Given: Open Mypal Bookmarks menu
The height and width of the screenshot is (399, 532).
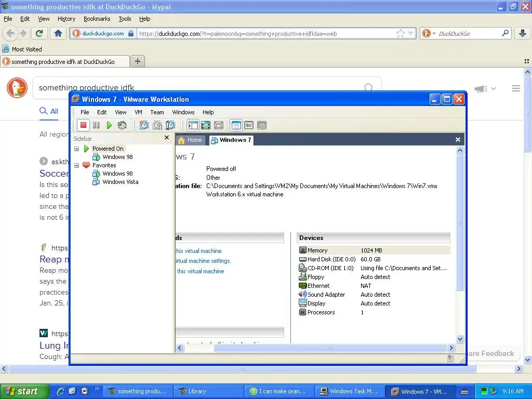Looking at the screenshot, I should click(97, 19).
